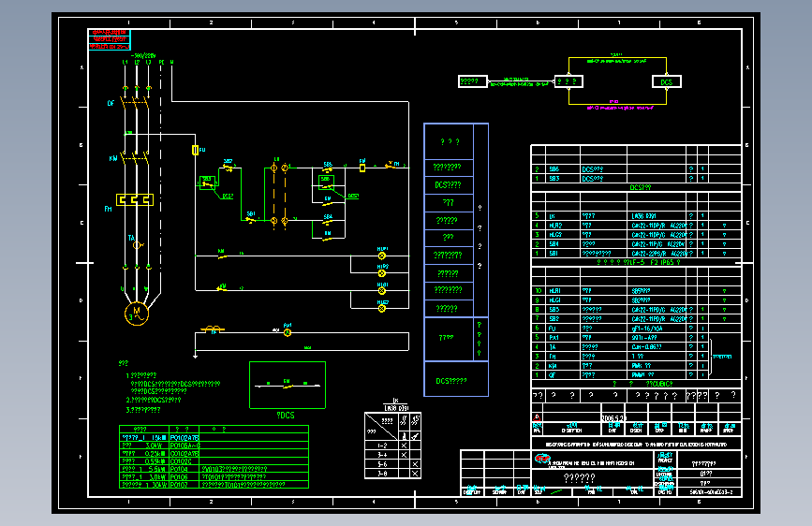Select HLR1 row in parts list
Image resolution: width=812 pixels, height=526 pixels.
point(636,291)
